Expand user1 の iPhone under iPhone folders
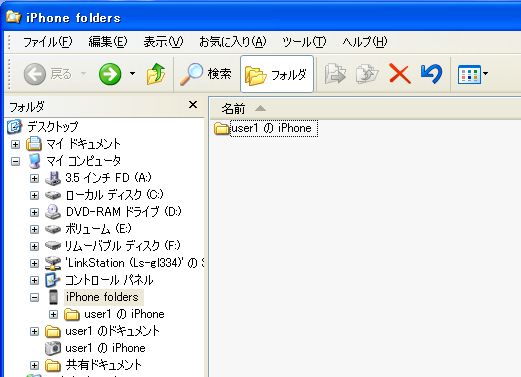 click(x=53, y=314)
